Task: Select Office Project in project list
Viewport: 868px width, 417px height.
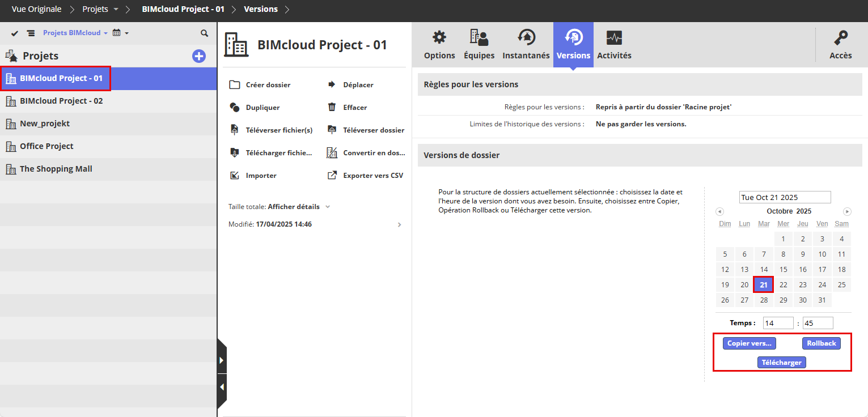Action: tap(108, 147)
